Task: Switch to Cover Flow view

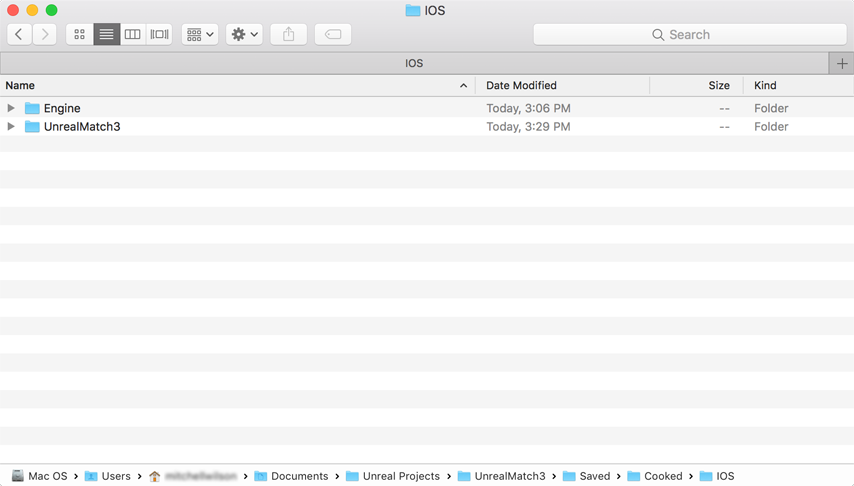Action: (x=159, y=34)
